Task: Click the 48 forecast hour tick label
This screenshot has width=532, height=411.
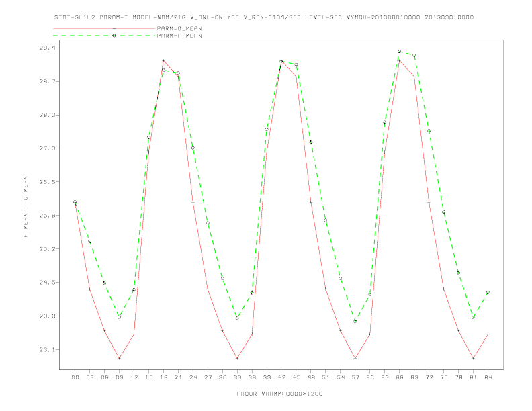Action: [311, 377]
